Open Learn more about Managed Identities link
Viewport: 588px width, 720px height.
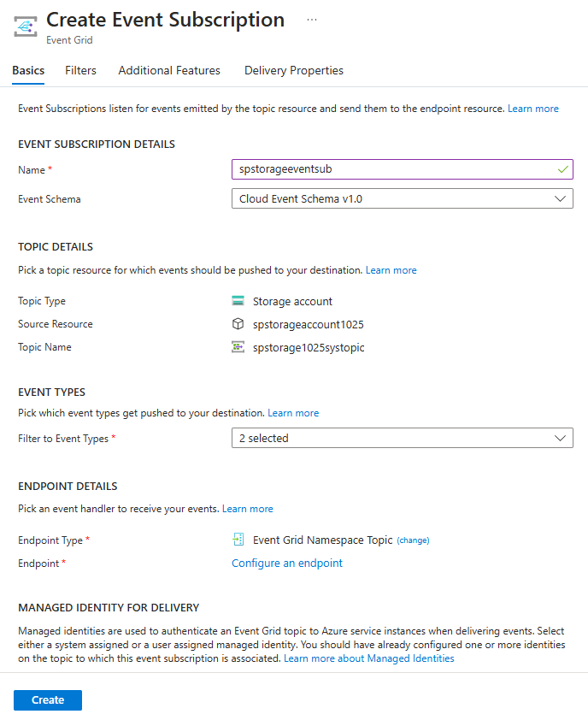click(369, 658)
